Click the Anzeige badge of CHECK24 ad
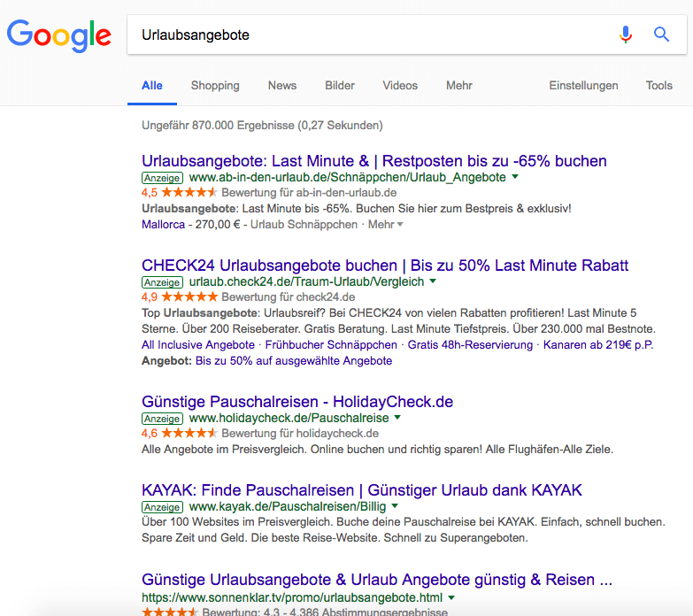693x616 pixels. click(x=162, y=282)
